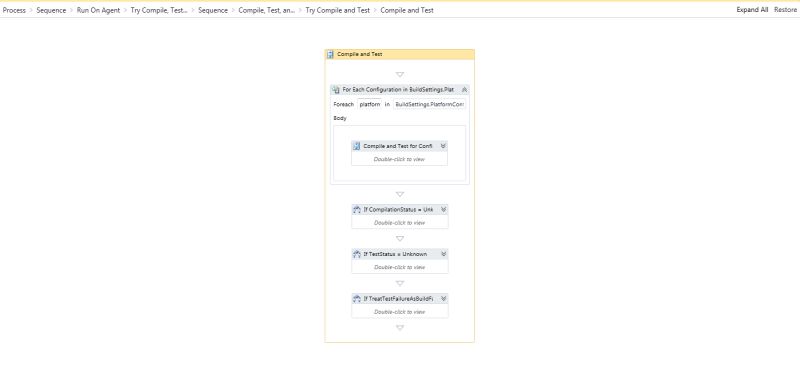Viewport: 800px width, 376px height.
Task: Open Compile, Test, an... breadcrumb
Action: click(267, 10)
